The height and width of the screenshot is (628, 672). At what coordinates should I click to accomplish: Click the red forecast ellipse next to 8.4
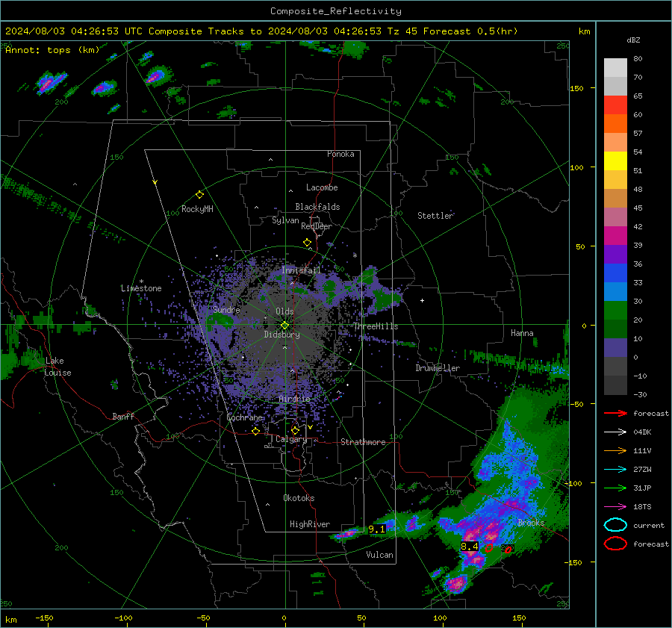coord(488,548)
